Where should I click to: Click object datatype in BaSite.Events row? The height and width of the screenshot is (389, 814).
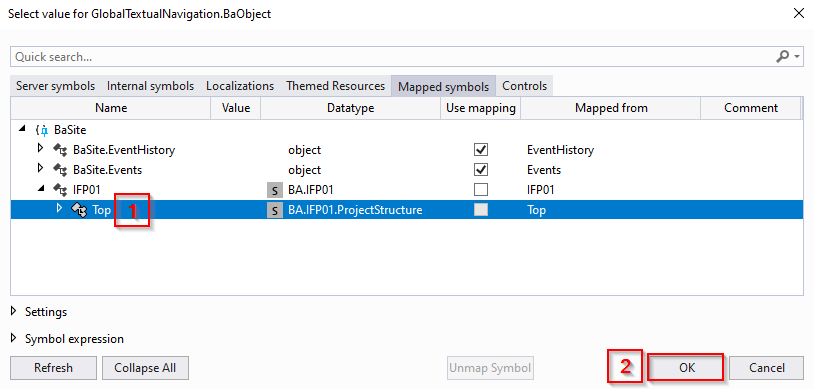[305, 170]
